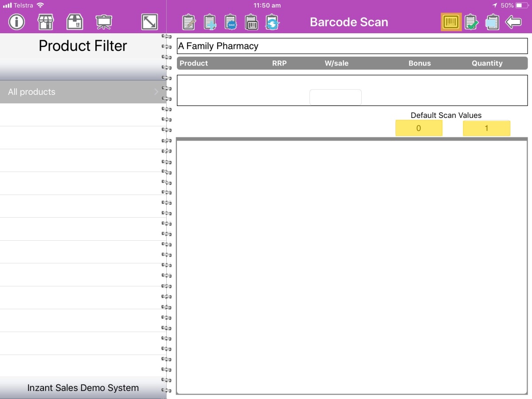Expand the All products chevron
The height and width of the screenshot is (399, 532).
tap(156, 92)
